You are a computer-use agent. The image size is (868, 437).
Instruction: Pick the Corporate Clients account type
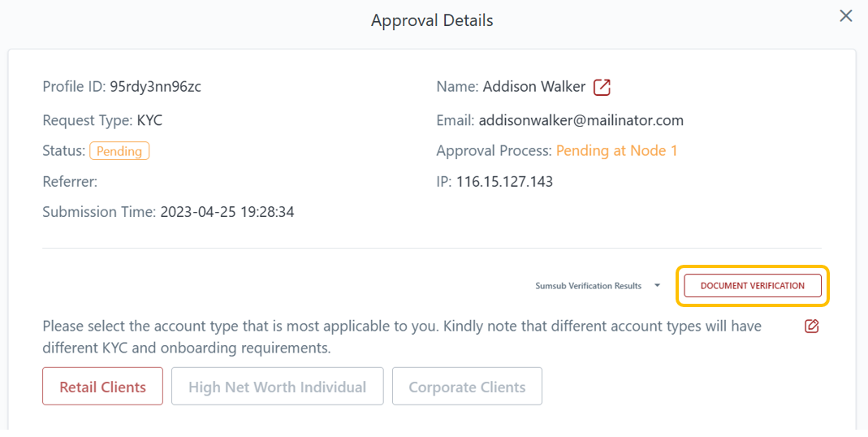point(467,387)
